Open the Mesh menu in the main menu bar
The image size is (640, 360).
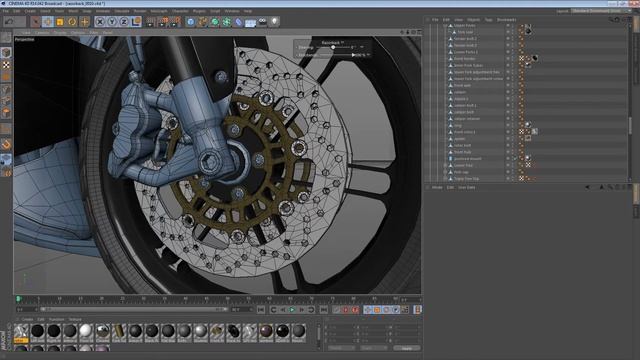(x=73, y=11)
